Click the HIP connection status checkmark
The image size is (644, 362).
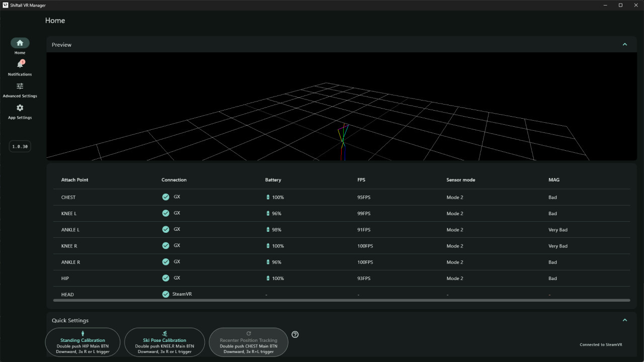pyautogui.click(x=166, y=278)
